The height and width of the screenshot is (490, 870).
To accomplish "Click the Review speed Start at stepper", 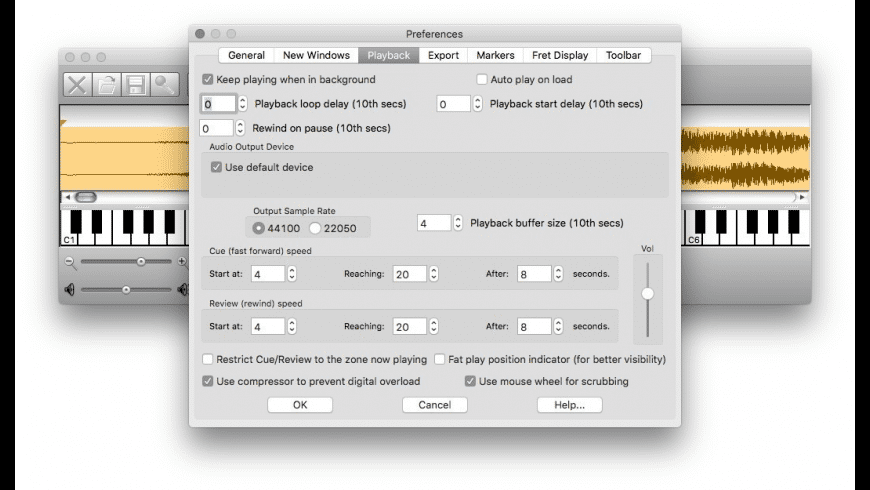I will (292, 326).
